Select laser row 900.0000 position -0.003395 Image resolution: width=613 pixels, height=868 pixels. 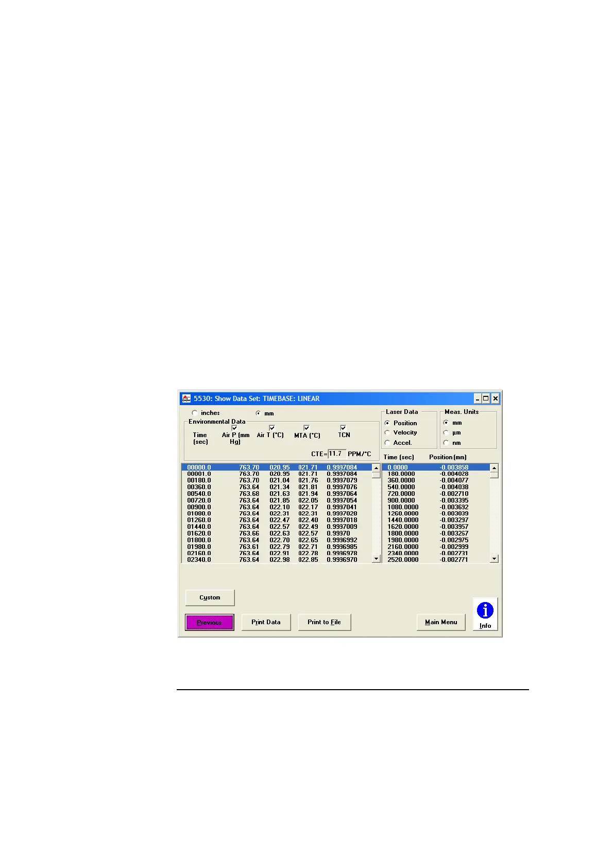pos(436,500)
